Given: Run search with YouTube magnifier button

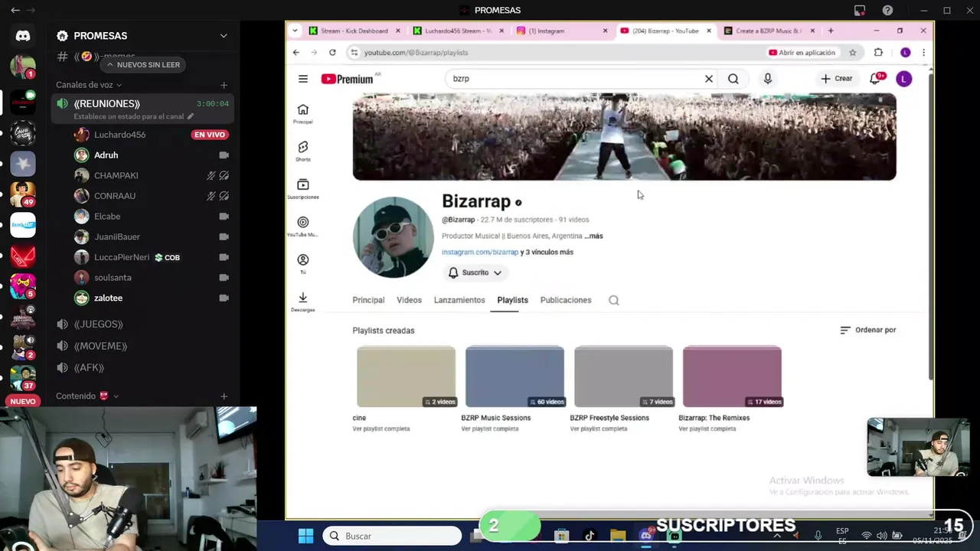Looking at the screenshot, I should click(x=733, y=79).
